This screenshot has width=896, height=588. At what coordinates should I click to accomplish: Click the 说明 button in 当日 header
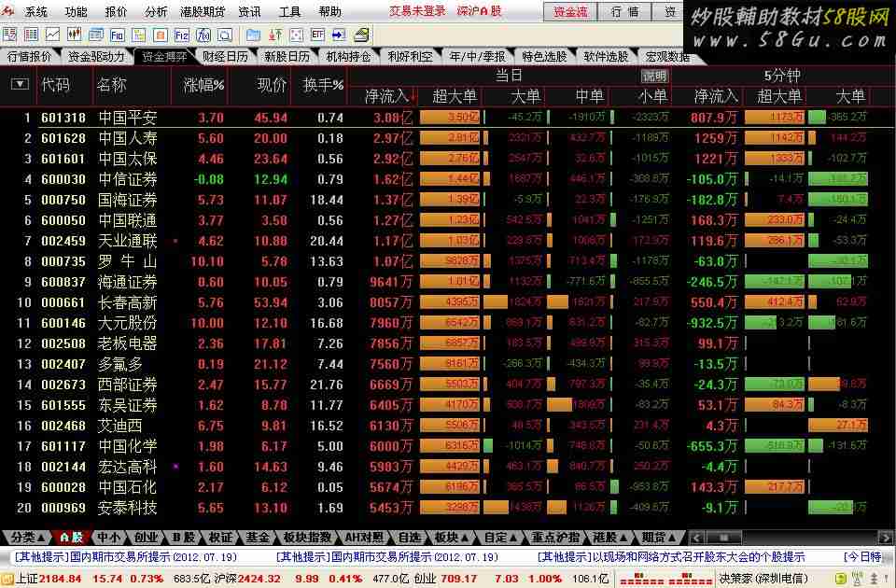tap(655, 76)
